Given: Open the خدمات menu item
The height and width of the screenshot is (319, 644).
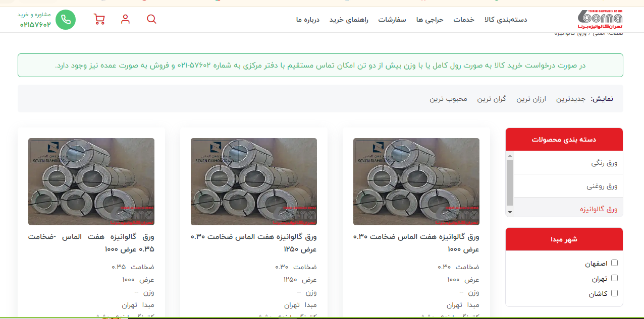Looking at the screenshot, I should click(464, 20).
